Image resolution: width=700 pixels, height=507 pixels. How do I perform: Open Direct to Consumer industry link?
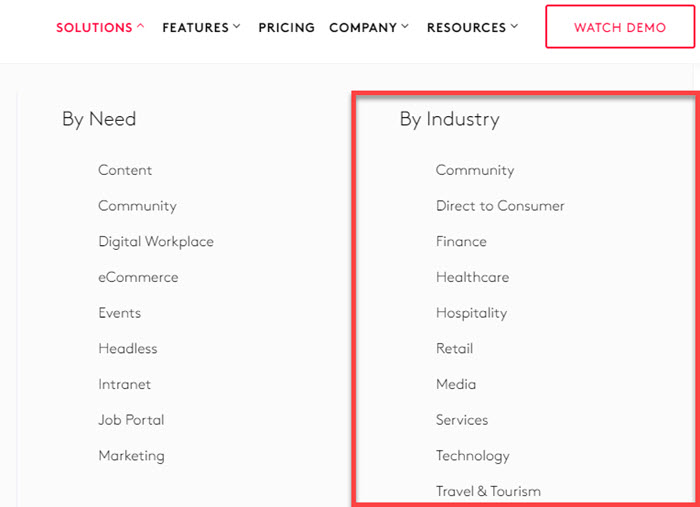(x=500, y=206)
